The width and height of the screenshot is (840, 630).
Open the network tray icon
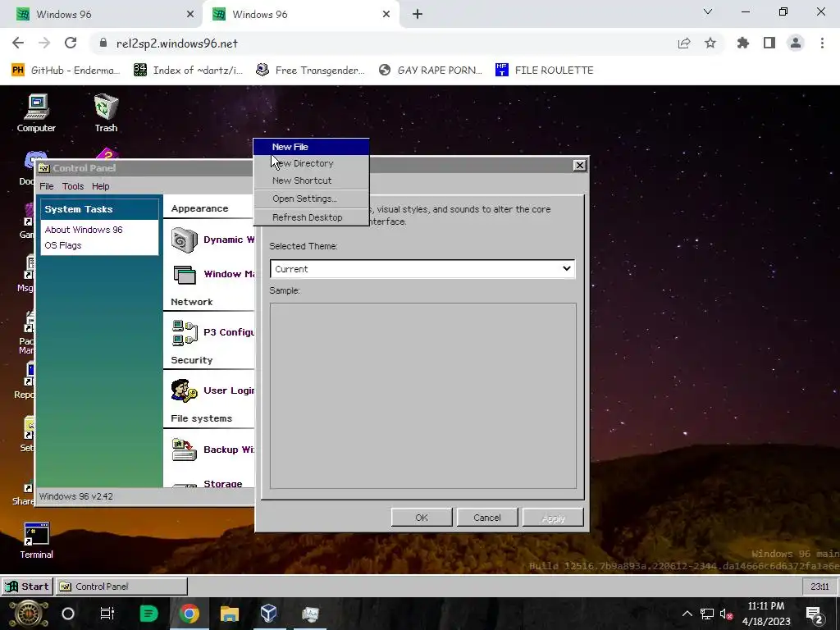pyautogui.click(x=707, y=614)
